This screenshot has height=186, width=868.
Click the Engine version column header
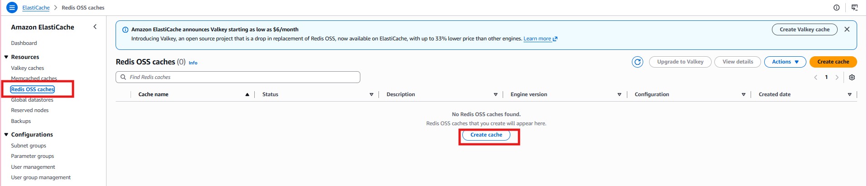[x=529, y=94]
